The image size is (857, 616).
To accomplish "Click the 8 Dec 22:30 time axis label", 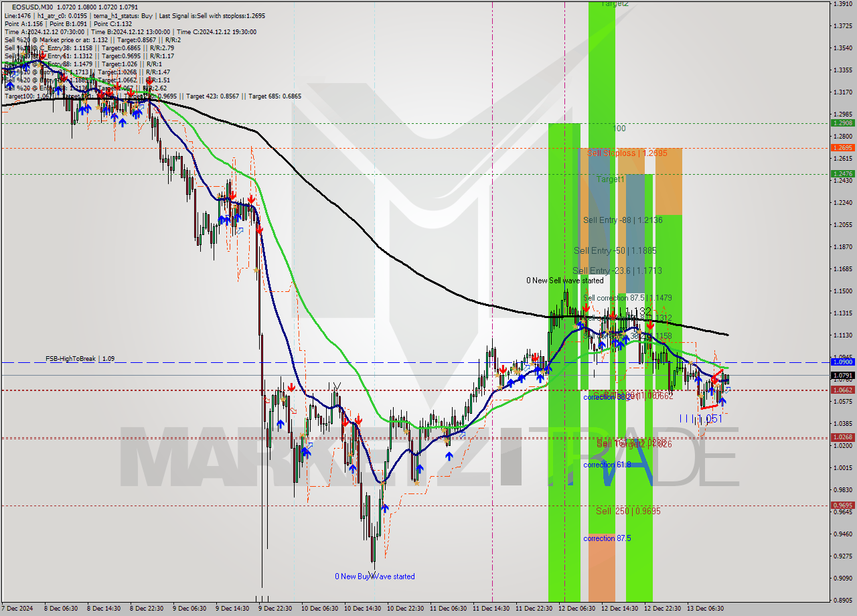I will 147,609.
